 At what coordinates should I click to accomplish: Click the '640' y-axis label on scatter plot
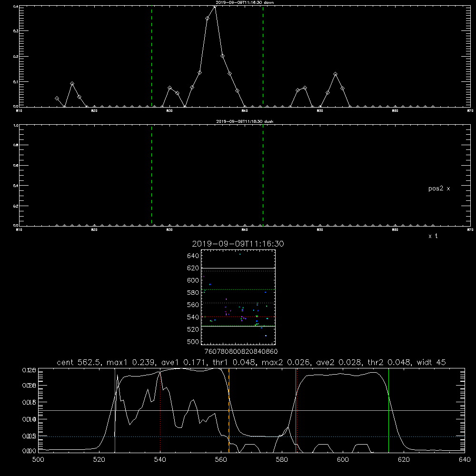193,256
